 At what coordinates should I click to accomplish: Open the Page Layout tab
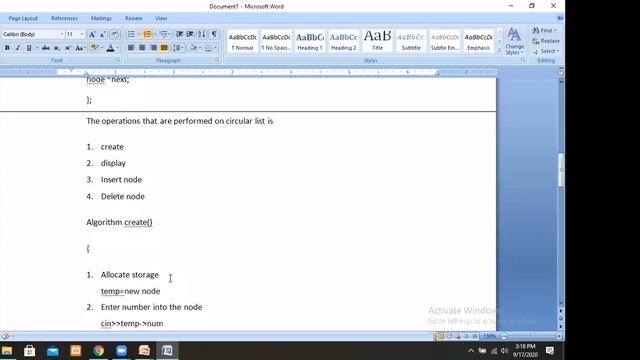[x=23, y=18]
